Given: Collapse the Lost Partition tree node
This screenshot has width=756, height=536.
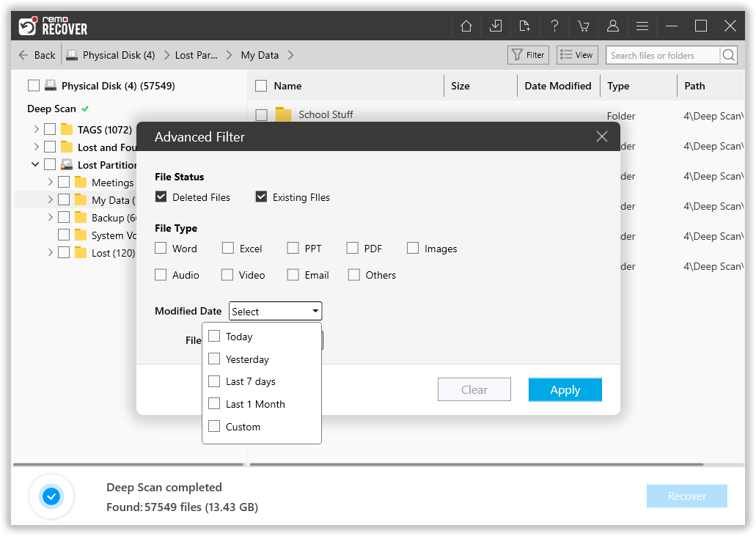Looking at the screenshot, I should tap(35, 164).
